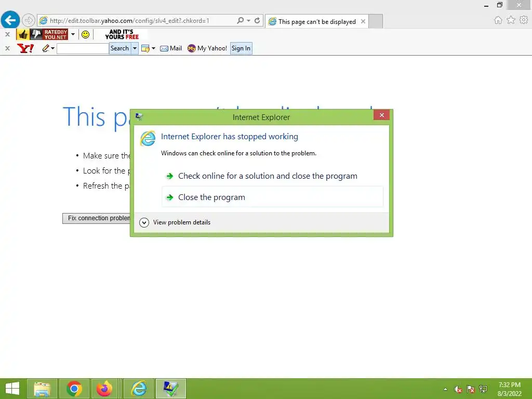
Task: Close the Internet Explorer error dialog
Action: [x=382, y=115]
